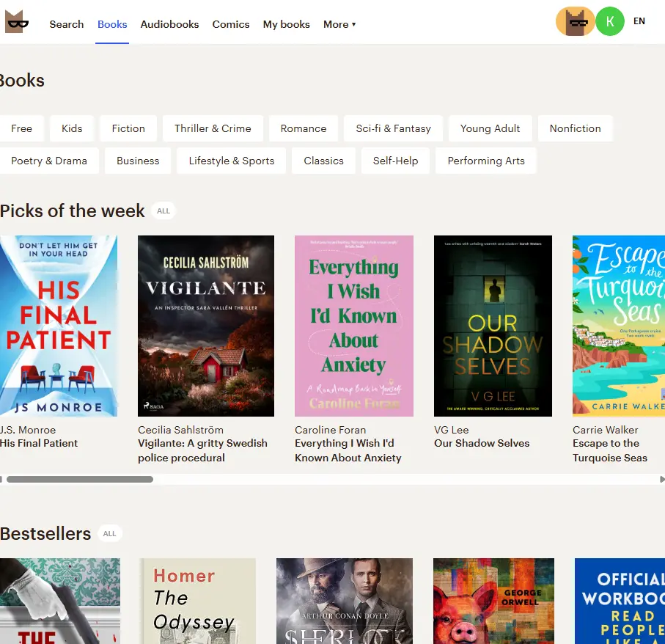665x644 pixels.
Task: Open author Caroline Foran link
Action: 330,430
